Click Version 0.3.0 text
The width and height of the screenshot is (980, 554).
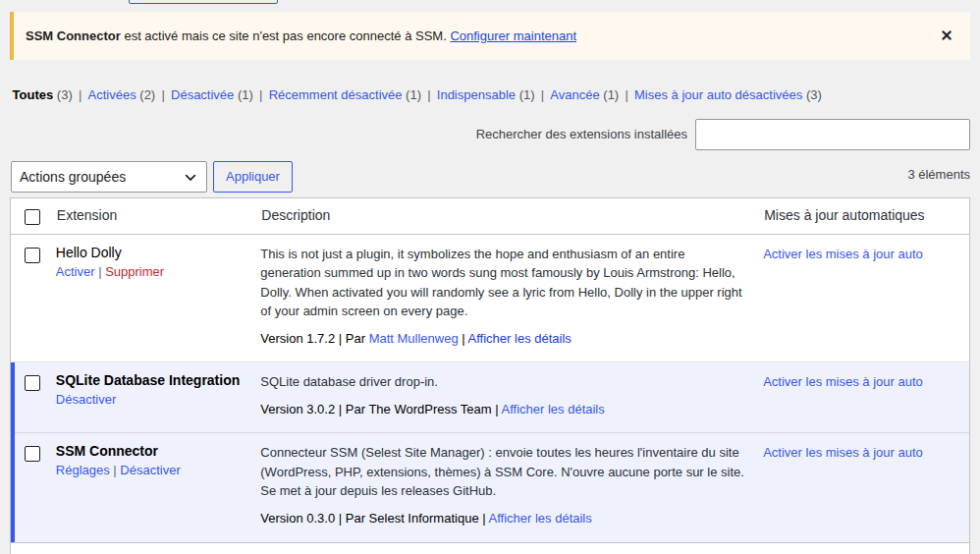point(298,519)
